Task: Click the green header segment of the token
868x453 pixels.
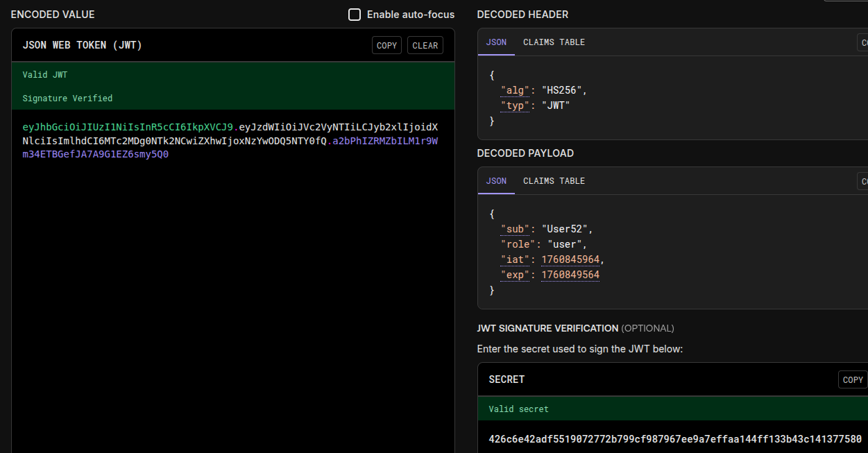Action: click(x=128, y=128)
